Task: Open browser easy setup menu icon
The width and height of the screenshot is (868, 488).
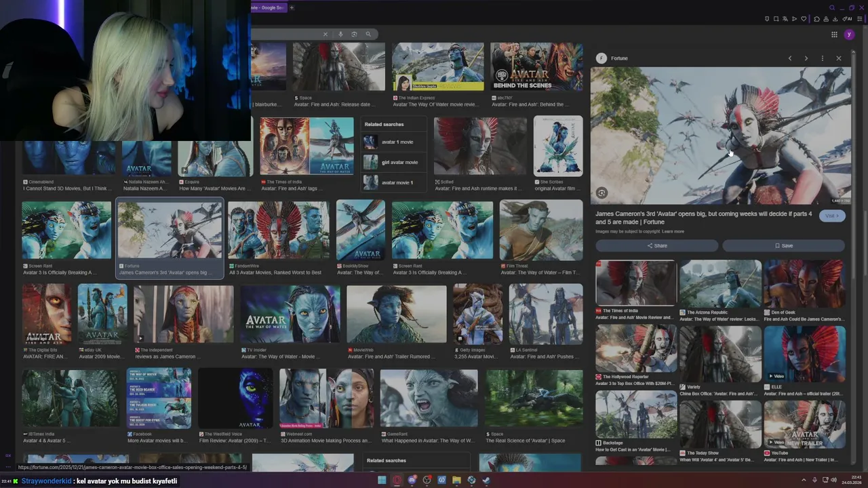Action: [x=860, y=18]
